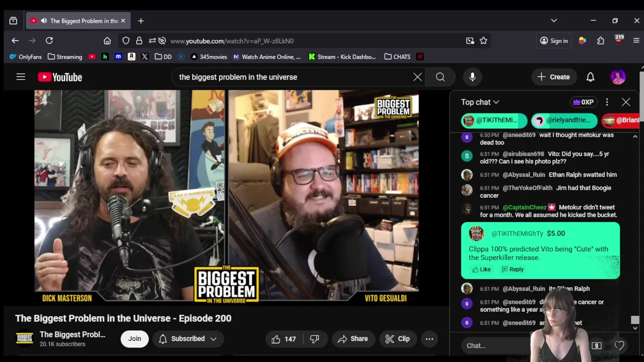
Task: Open @TiKiThEMi... super chat ticker chip
Action: coord(494,120)
